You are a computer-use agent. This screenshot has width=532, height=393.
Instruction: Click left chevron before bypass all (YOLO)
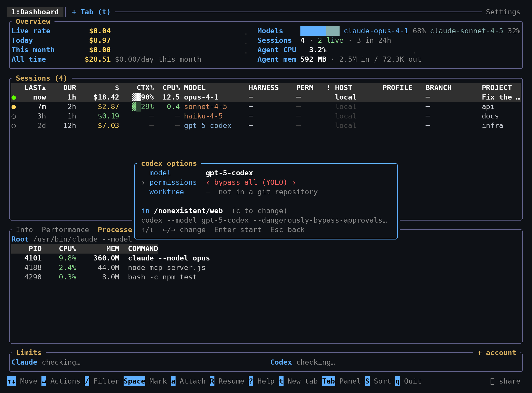coord(208,182)
